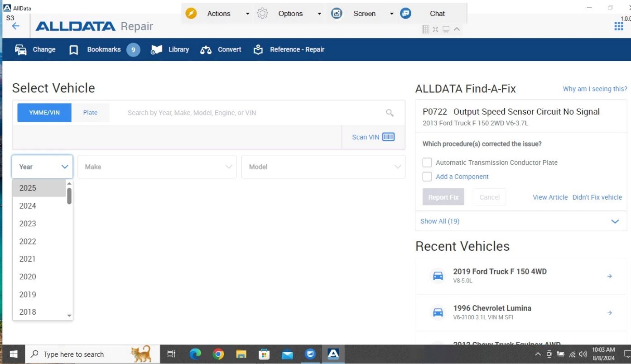Screen dimensions: 631x364
Task: Choose year 2022 from the list
Action: 39,241
